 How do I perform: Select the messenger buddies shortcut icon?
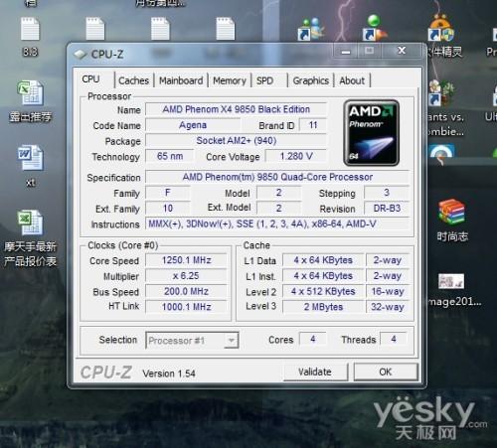point(310,29)
